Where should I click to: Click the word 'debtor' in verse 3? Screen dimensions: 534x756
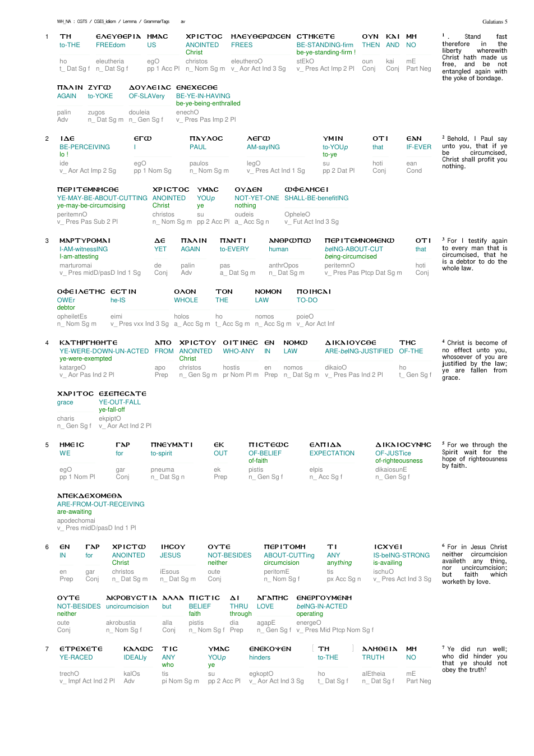click(x=66, y=308)
